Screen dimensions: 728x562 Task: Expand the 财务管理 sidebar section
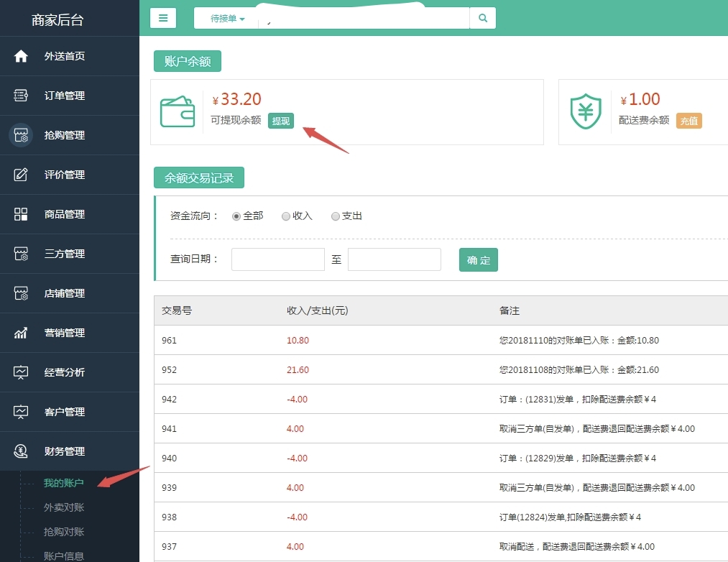click(65, 451)
